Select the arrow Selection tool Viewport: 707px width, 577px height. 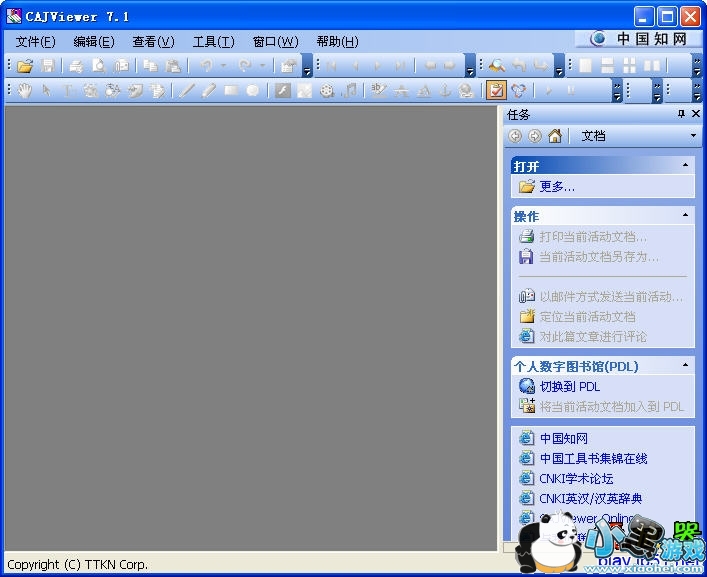click(46, 91)
